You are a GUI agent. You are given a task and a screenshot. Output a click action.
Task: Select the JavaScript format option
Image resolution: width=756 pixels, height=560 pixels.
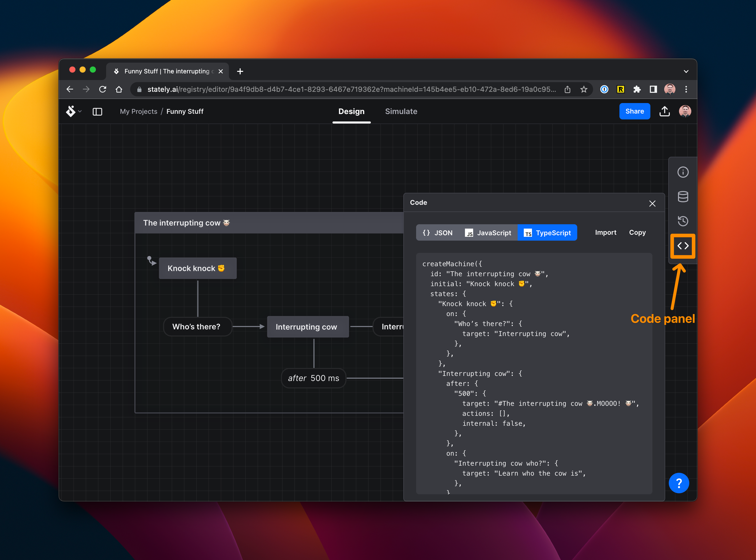click(x=489, y=232)
